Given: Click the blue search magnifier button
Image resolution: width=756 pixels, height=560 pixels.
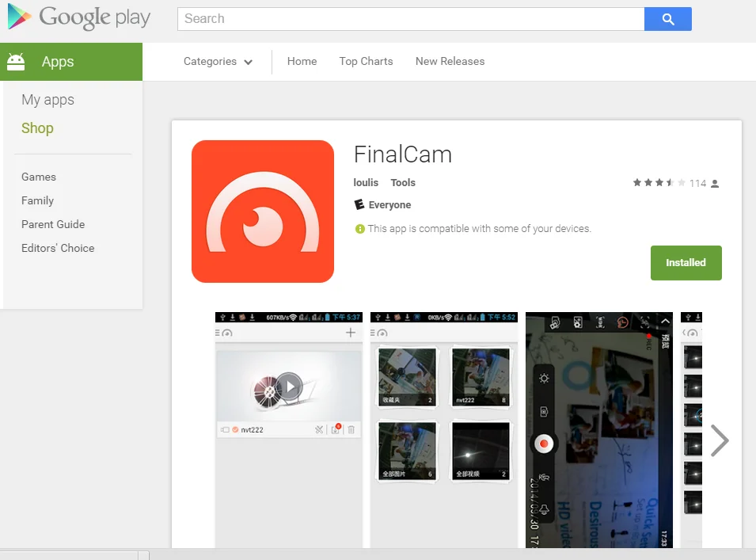Looking at the screenshot, I should [x=668, y=19].
